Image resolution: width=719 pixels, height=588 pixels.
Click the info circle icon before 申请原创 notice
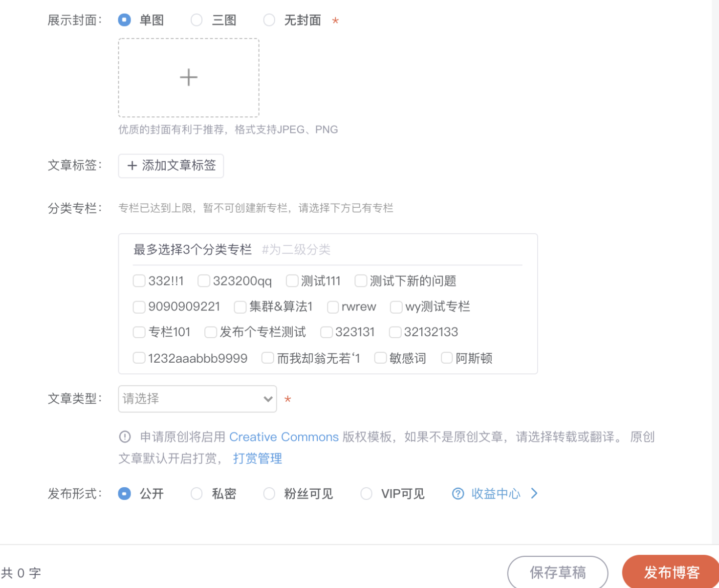125,436
